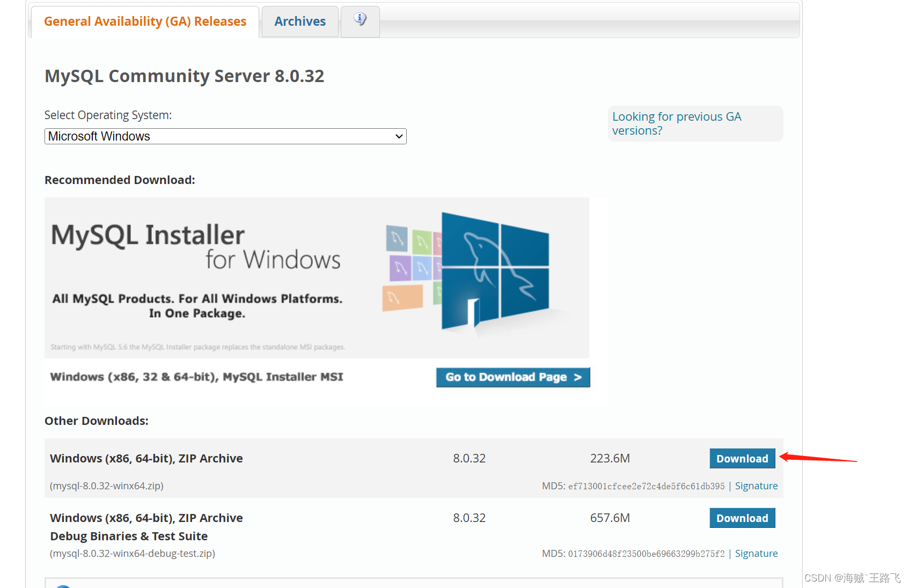This screenshot has height=588, width=909.
Task: Open the Microsoft Windows select box
Action: coord(225,136)
